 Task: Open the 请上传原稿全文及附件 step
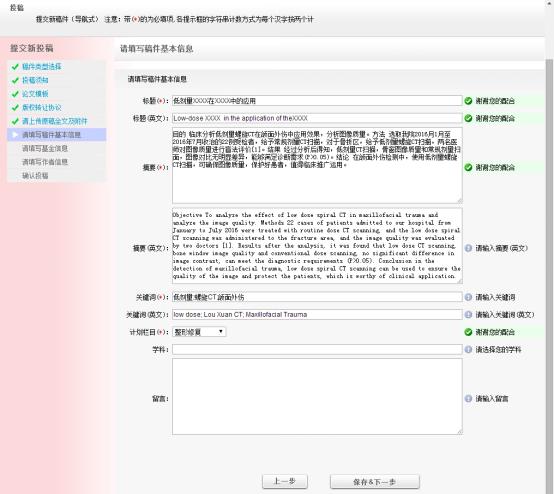point(55,121)
